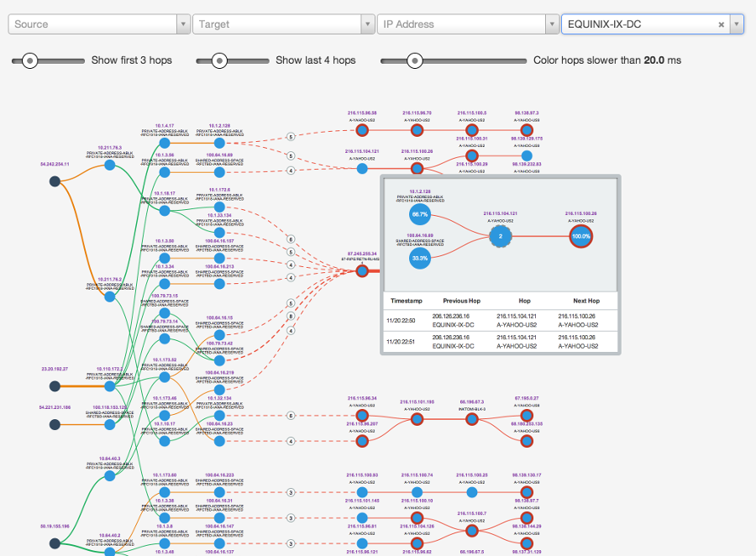Open hop node 10.1.18.17
The image size is (756, 556).
[x=165, y=211]
